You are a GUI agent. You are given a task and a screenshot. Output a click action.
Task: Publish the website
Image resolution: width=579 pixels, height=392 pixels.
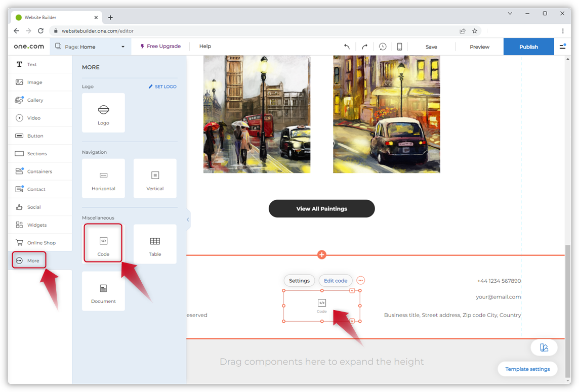pos(529,47)
